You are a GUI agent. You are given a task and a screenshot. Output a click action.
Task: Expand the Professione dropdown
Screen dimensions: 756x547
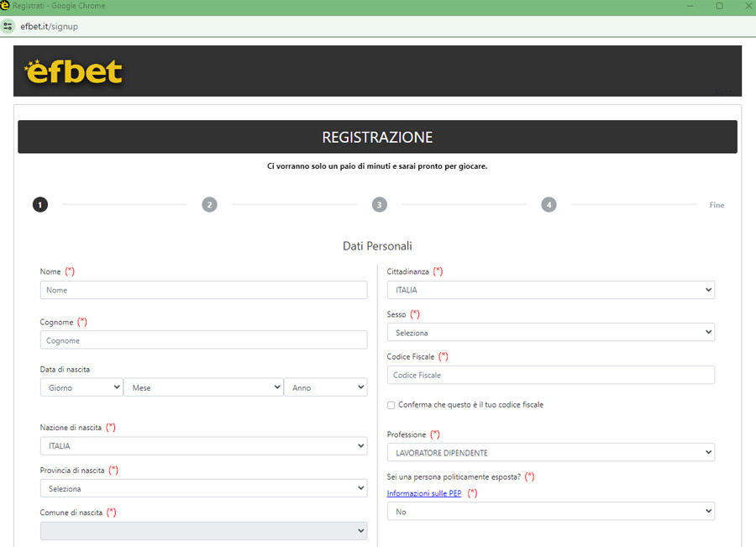tap(550, 452)
